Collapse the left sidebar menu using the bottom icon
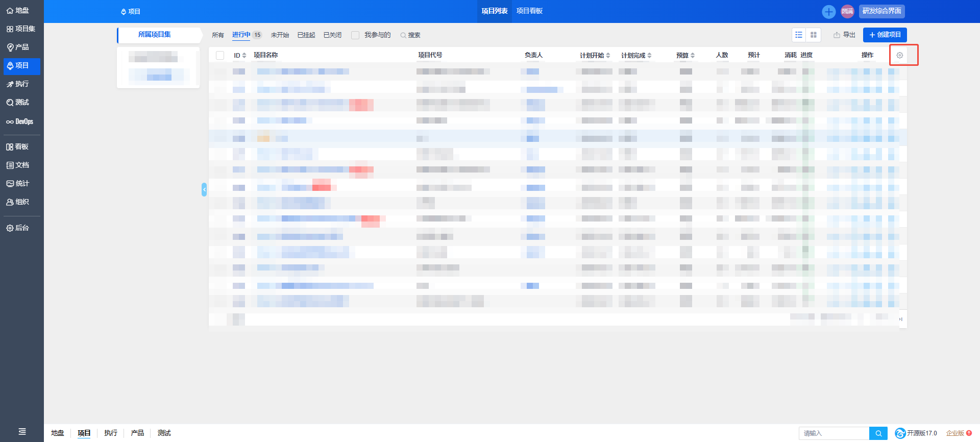Viewport: 980px width, 442px height. 22,431
